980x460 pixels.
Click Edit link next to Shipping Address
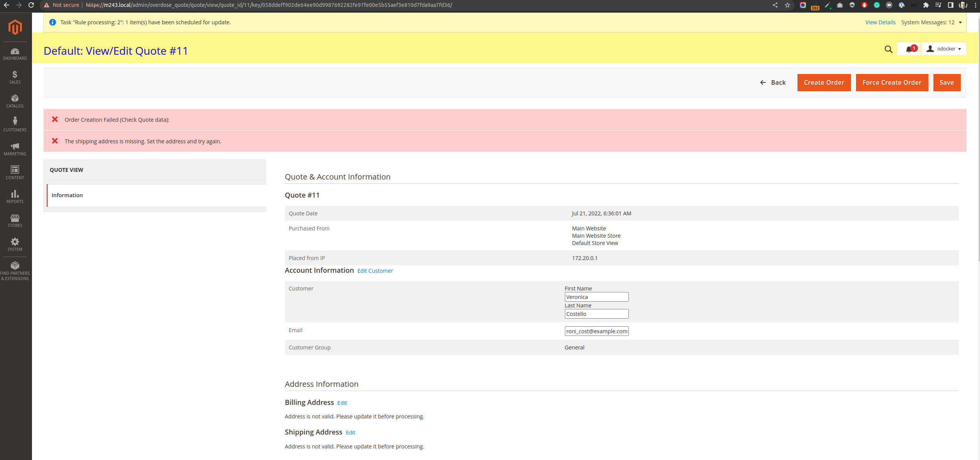click(x=350, y=433)
